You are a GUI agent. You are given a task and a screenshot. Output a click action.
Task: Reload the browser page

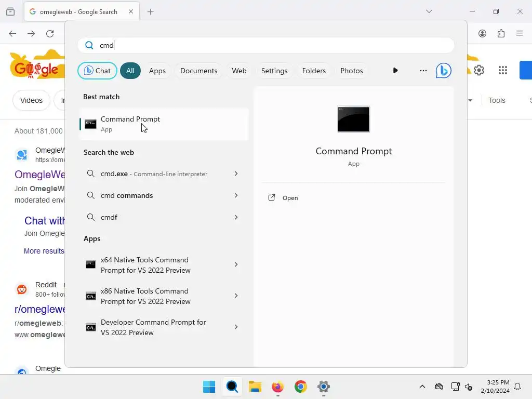(50, 34)
